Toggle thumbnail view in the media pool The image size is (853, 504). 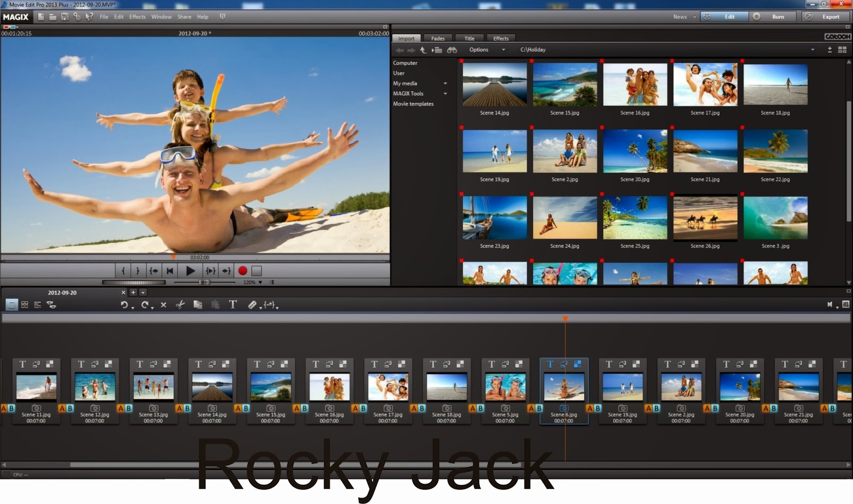tap(842, 50)
